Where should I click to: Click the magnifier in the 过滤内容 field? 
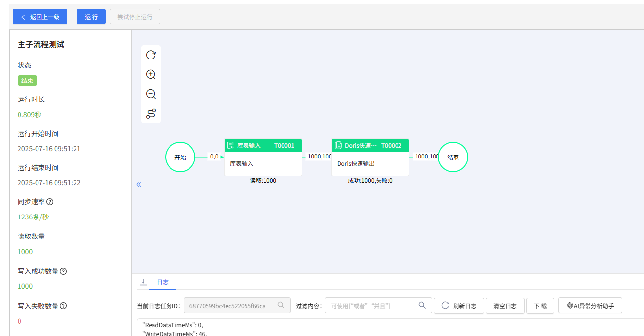click(x=422, y=305)
